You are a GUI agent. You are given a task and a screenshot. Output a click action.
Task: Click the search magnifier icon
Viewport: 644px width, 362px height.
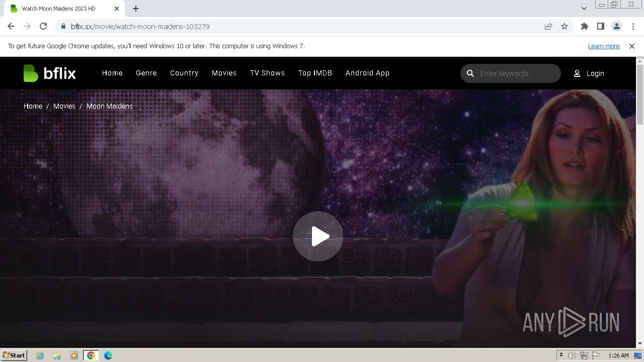470,73
